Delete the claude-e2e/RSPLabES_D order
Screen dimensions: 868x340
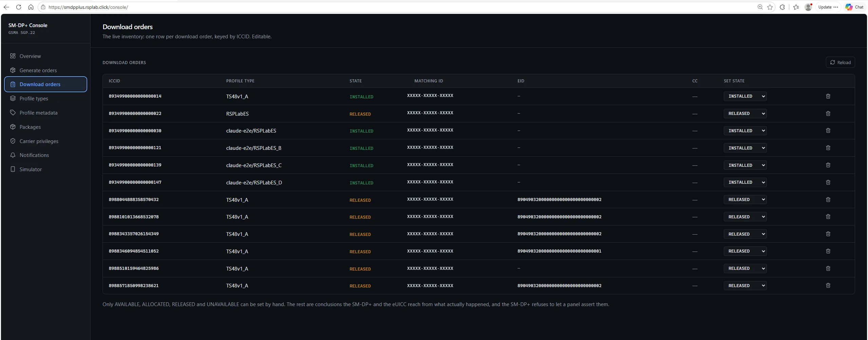828,182
